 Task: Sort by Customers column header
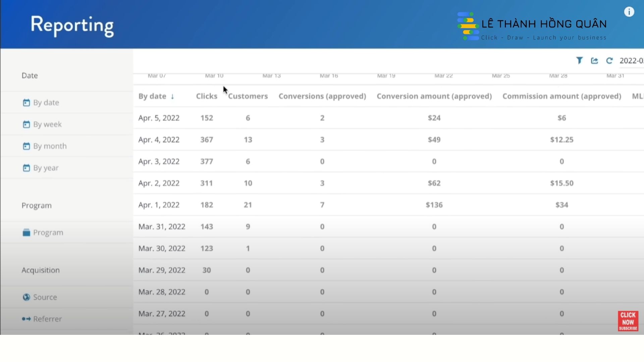[248, 97]
